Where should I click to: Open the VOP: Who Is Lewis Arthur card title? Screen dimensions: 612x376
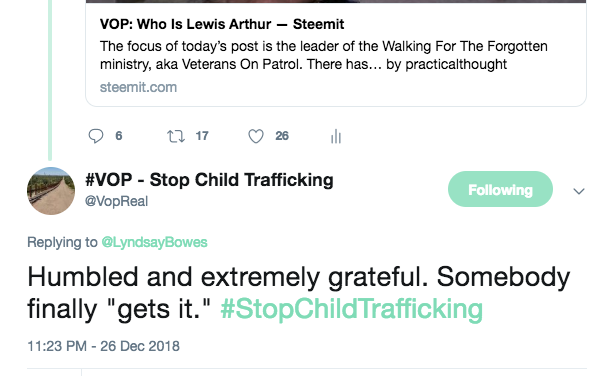(222, 24)
